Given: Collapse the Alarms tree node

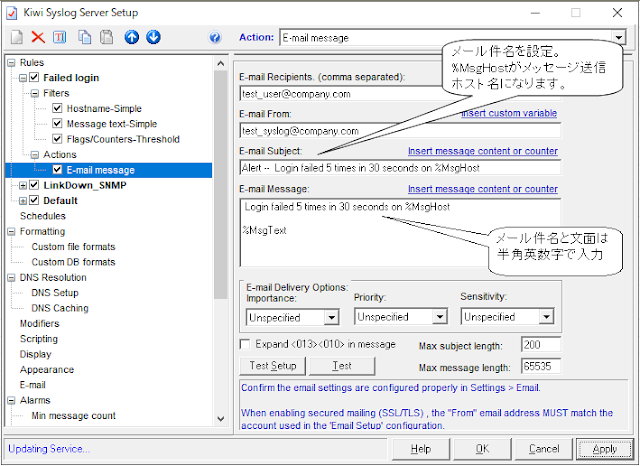Looking at the screenshot, I should pyautogui.click(x=11, y=401).
